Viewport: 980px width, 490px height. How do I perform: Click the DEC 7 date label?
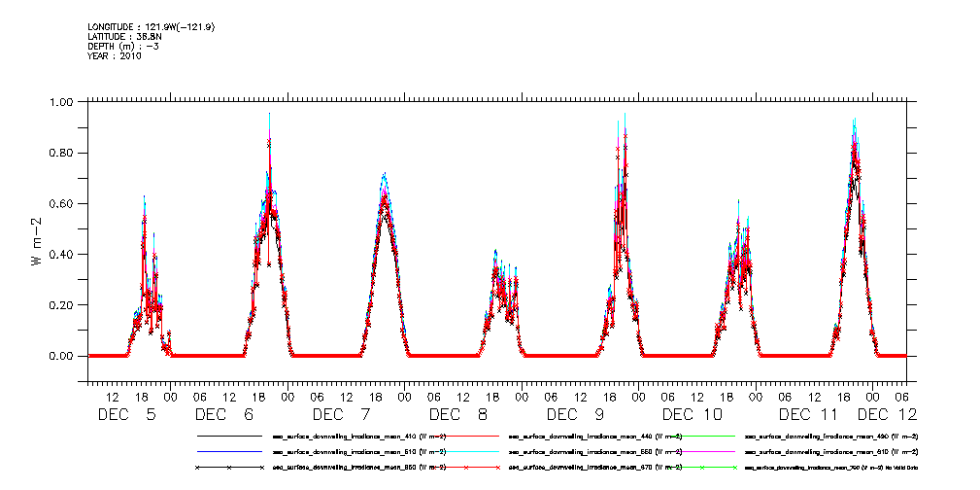(x=342, y=414)
